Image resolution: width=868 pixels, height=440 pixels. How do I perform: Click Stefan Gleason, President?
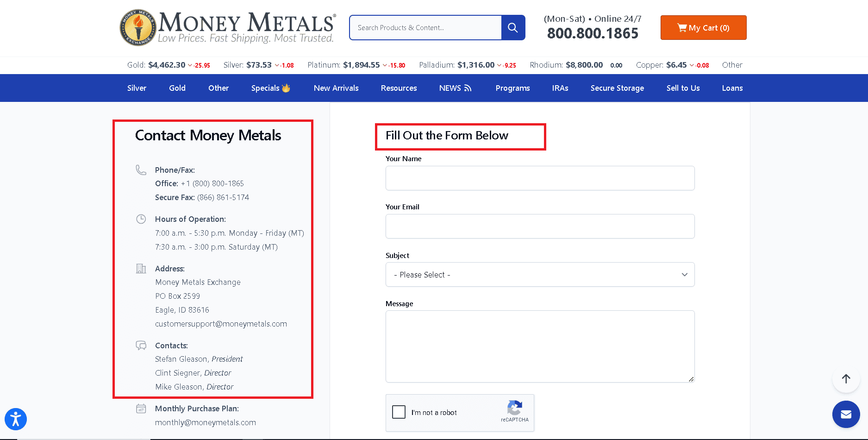click(199, 359)
